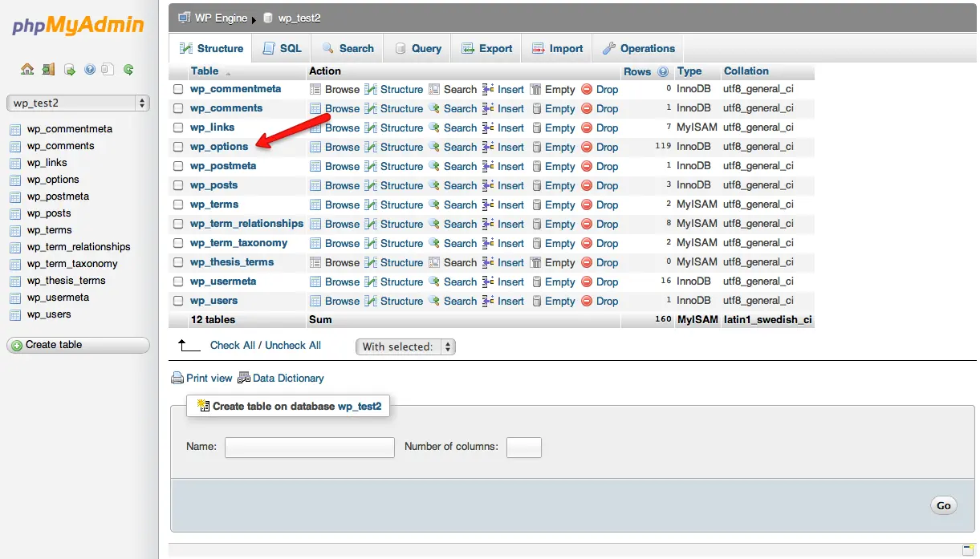Focus the new table Name field

(310, 448)
